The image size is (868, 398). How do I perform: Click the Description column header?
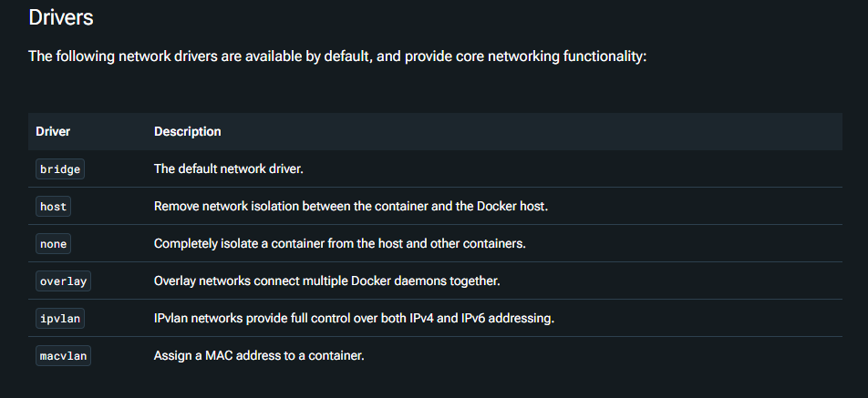click(187, 131)
